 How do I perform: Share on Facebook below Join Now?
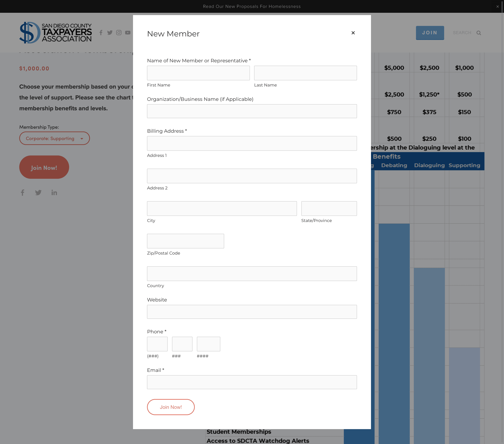point(22,193)
